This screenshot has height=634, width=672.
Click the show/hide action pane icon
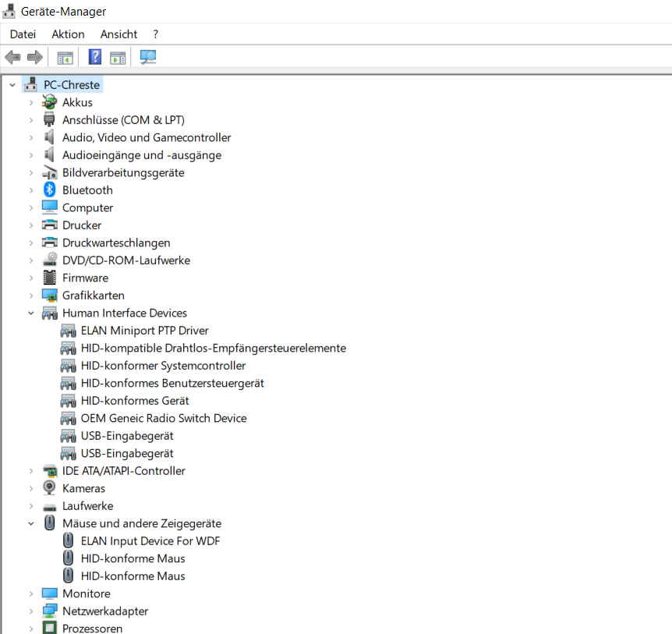(x=118, y=57)
